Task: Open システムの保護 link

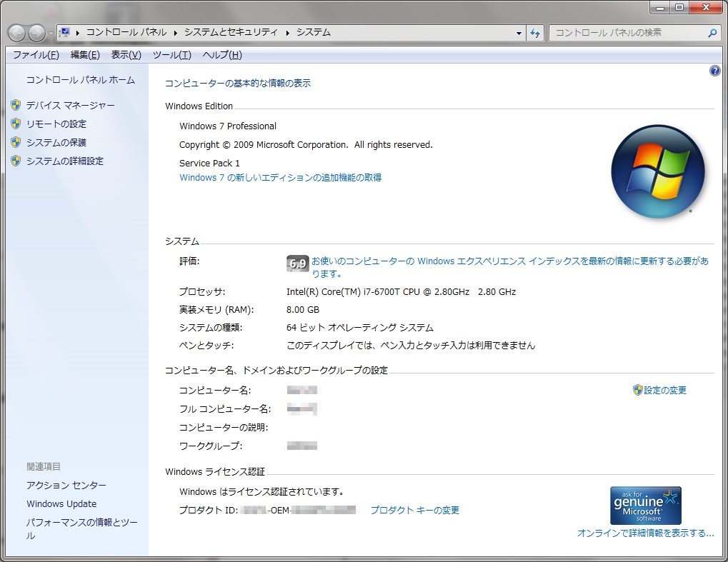Action: 56,143
